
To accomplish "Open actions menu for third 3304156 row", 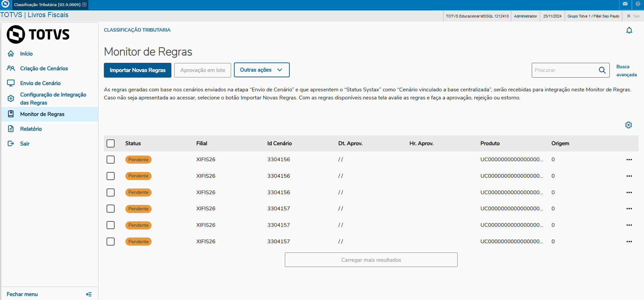I will [629, 192].
